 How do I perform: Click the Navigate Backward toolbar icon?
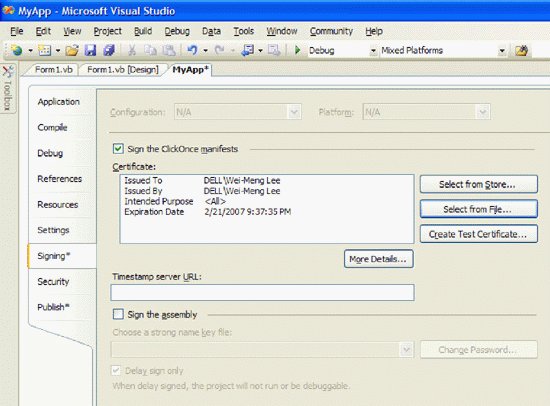[x=247, y=51]
